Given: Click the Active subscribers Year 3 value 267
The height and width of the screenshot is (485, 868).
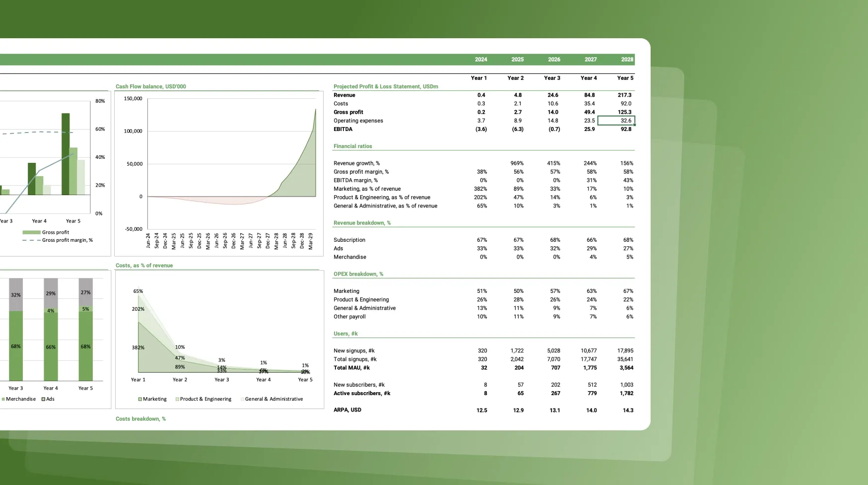Looking at the screenshot, I should (x=555, y=393).
